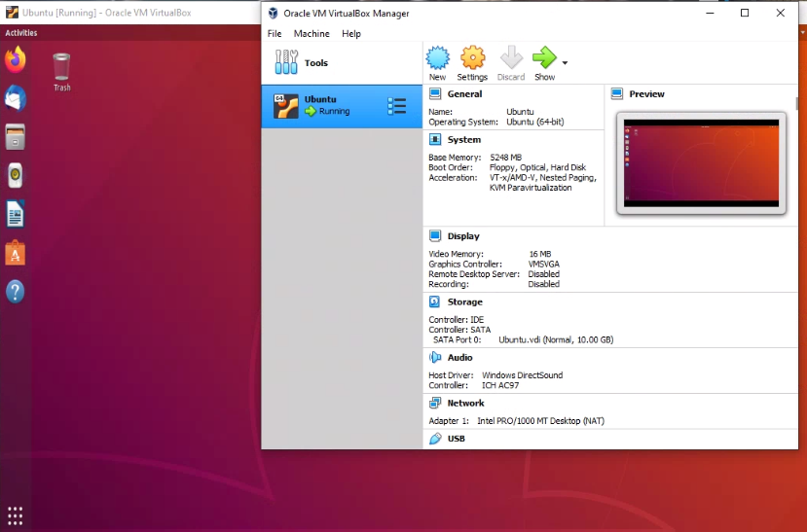Click the VM preview thumbnail
The height and width of the screenshot is (532, 807).
[x=701, y=163]
